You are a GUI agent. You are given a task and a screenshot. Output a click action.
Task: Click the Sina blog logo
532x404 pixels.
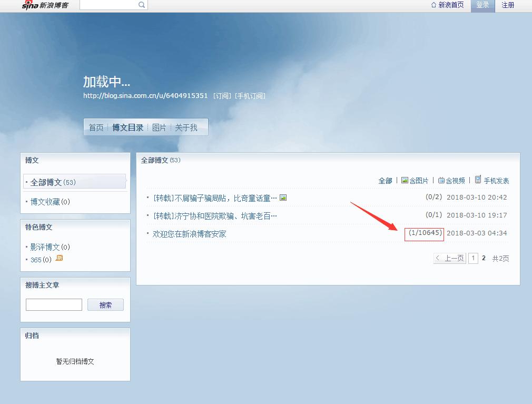(x=45, y=5)
